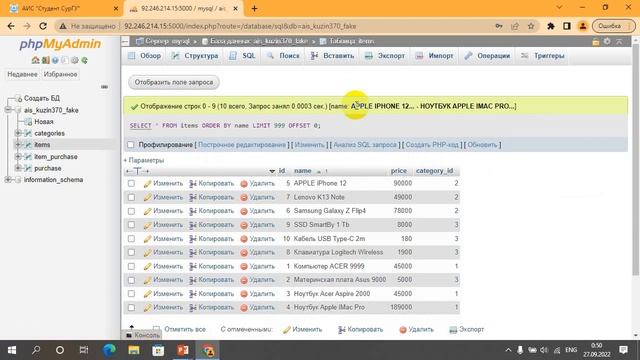640x360 pixels.
Task: Open phpMyAdmin home icon in sidebar
Action: [36, 60]
